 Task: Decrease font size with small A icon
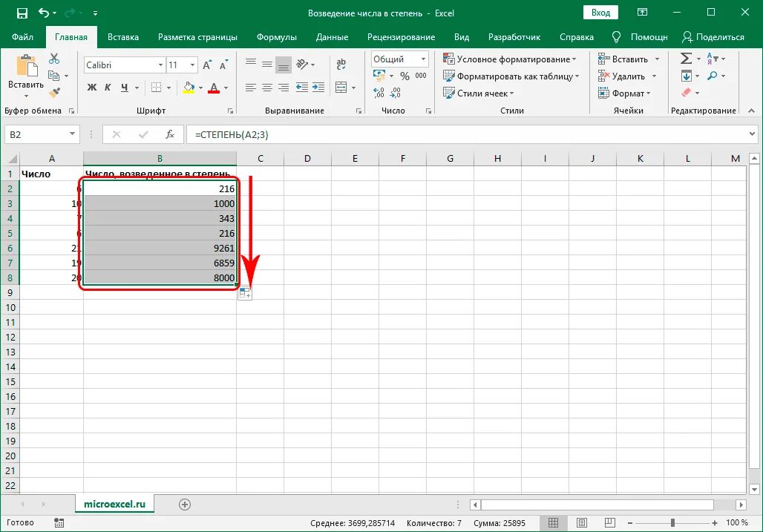[223, 65]
